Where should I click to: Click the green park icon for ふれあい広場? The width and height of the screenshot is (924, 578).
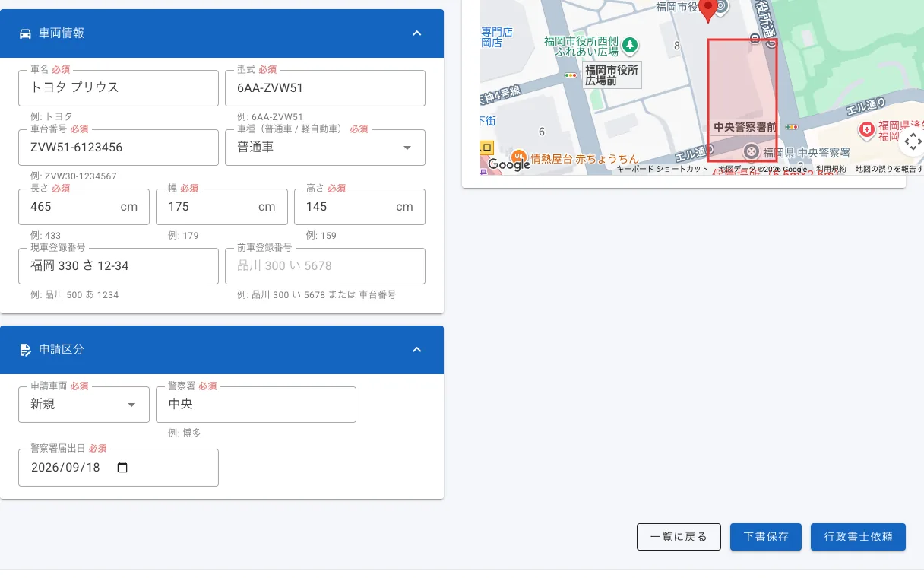(x=630, y=46)
